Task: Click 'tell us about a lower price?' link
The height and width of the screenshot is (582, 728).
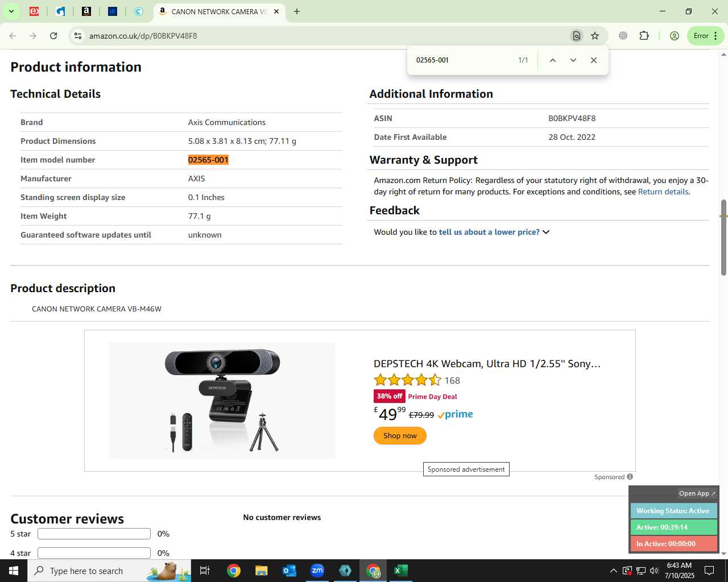Action: pos(489,232)
